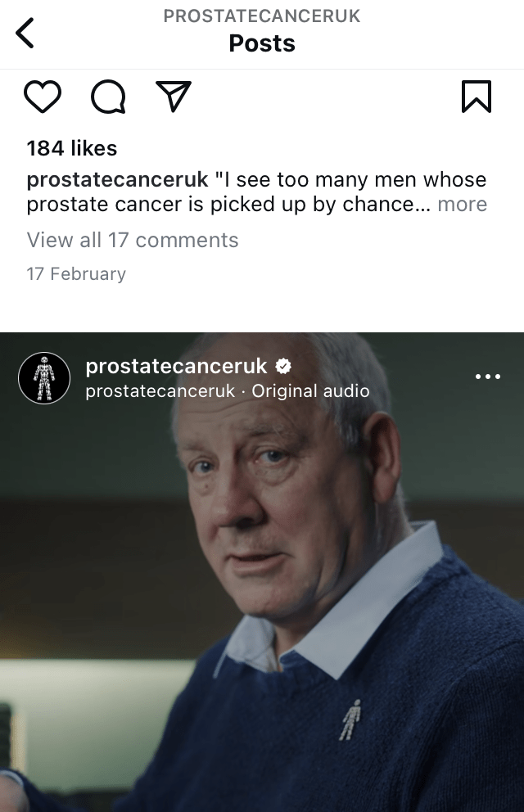Open the three-dot options menu on the reel
The width and height of the screenshot is (524, 812).
pos(488,377)
